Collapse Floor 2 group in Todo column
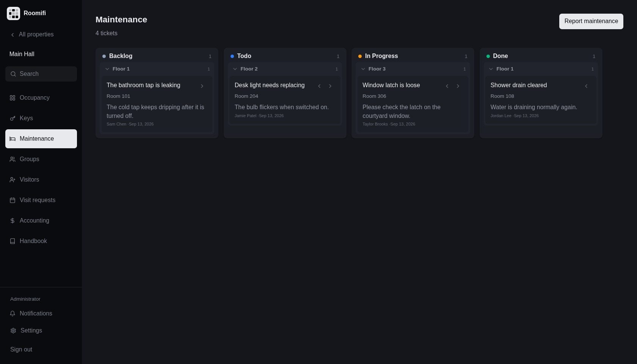Screen dimensions: 637x364 pos(235,69)
